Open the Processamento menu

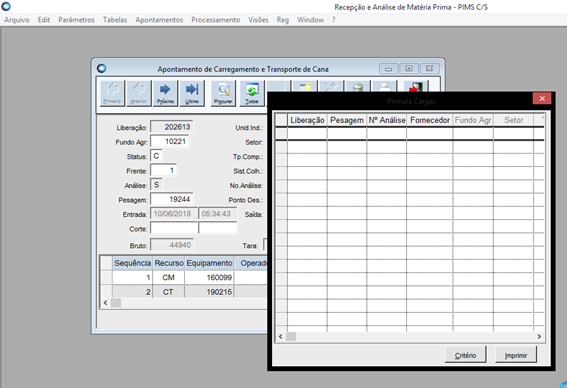pos(216,20)
